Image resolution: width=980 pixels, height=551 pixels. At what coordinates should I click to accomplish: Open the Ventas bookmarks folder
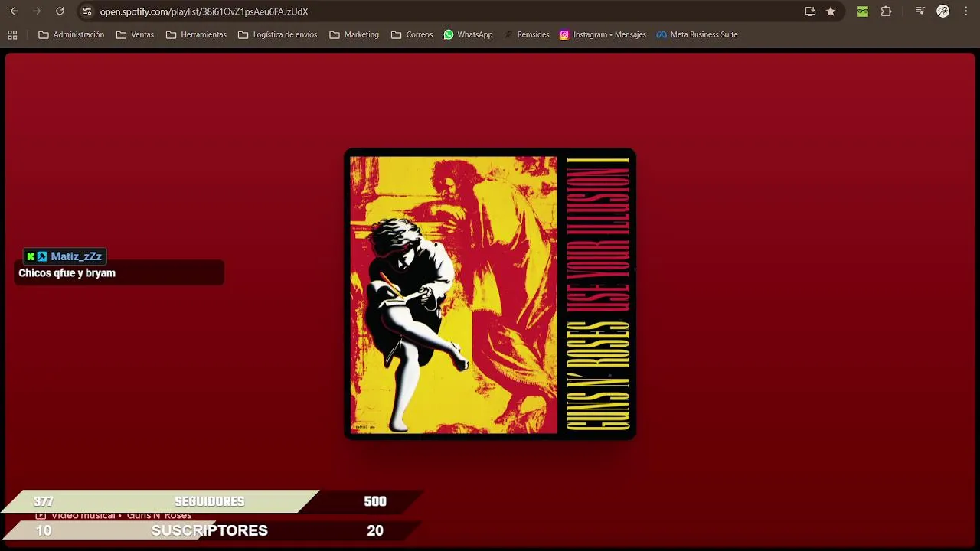135,34
